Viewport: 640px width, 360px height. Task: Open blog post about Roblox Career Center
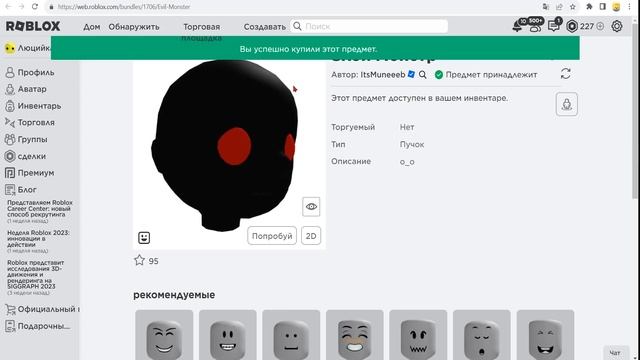(x=39, y=209)
